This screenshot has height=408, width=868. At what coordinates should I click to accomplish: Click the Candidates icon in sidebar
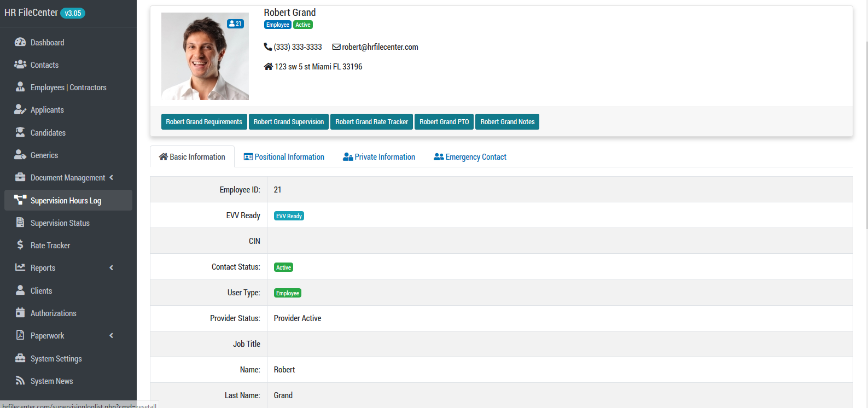[x=20, y=132]
